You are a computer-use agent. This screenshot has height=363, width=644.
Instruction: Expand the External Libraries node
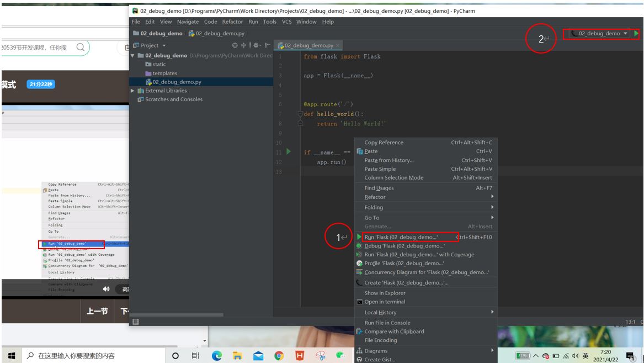(x=132, y=91)
